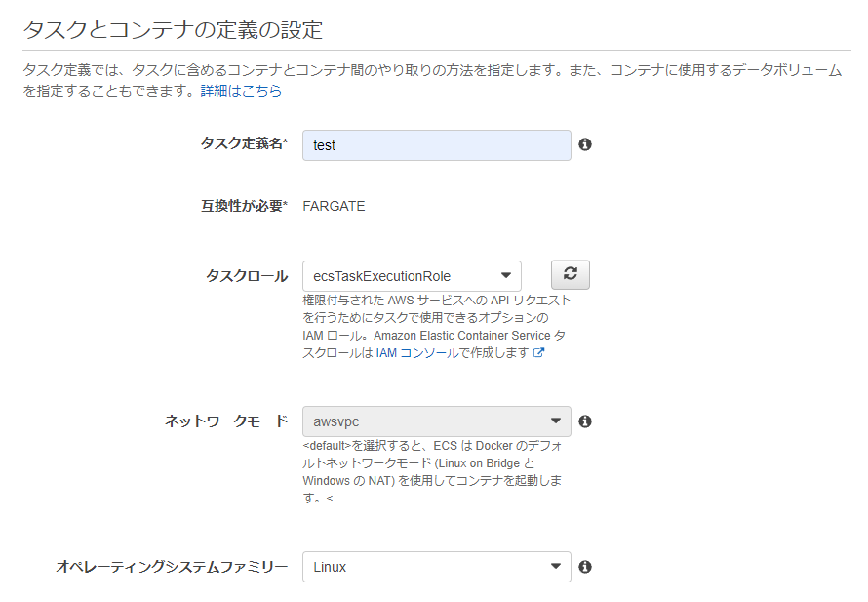This screenshot has width=868, height=602.
Task: Click the info icon next to タスク定義名
Action: tap(584, 144)
